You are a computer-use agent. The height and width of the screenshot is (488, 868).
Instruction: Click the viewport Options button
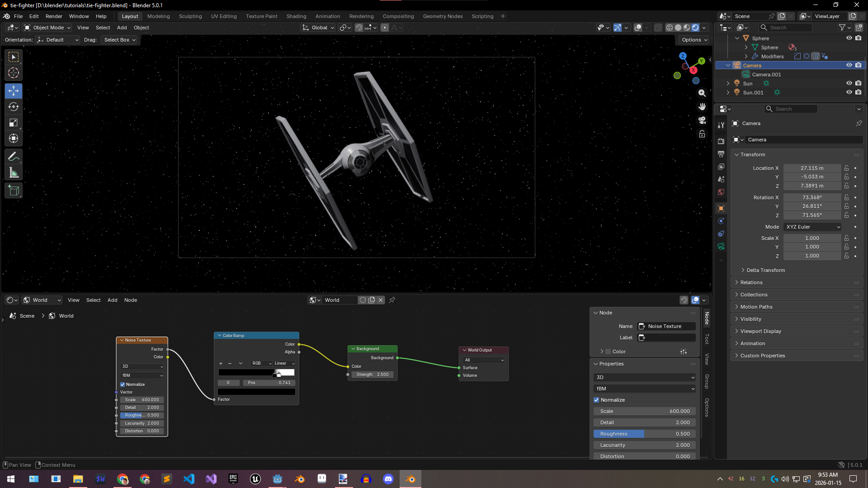coord(694,40)
